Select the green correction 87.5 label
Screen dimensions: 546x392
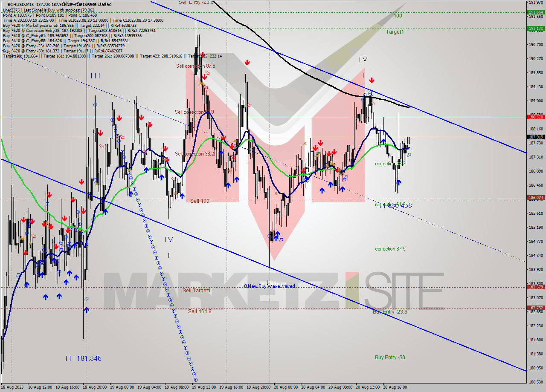(x=390, y=249)
